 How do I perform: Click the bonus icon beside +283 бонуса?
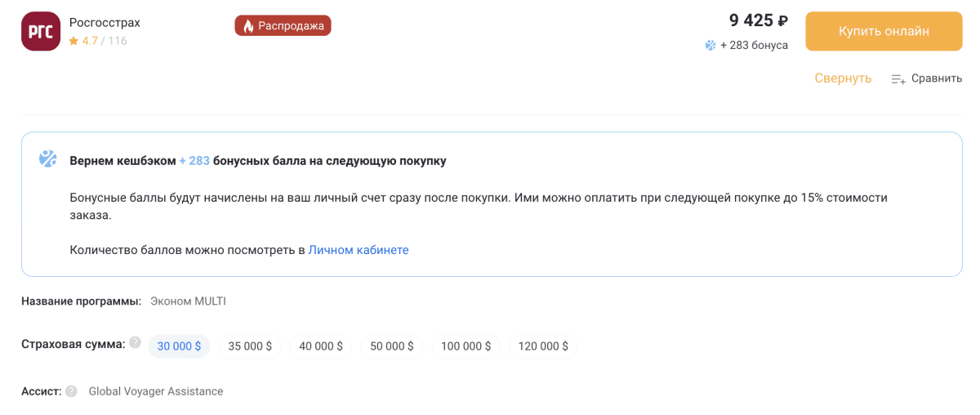click(710, 46)
